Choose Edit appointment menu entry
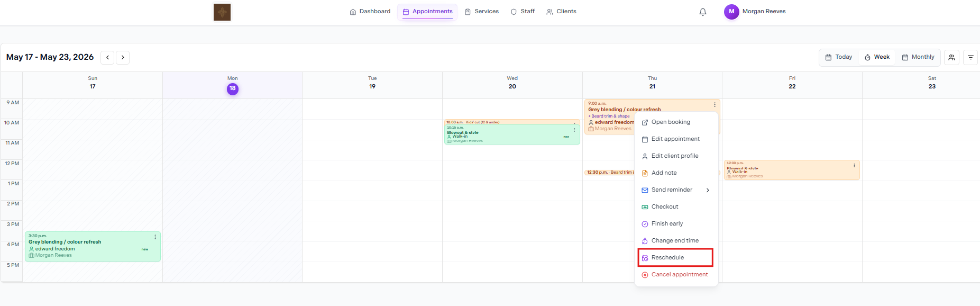 click(676, 139)
